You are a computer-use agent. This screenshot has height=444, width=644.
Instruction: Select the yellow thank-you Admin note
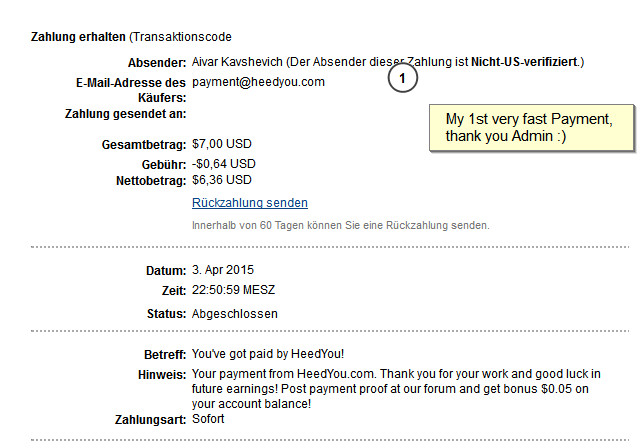coord(530,127)
